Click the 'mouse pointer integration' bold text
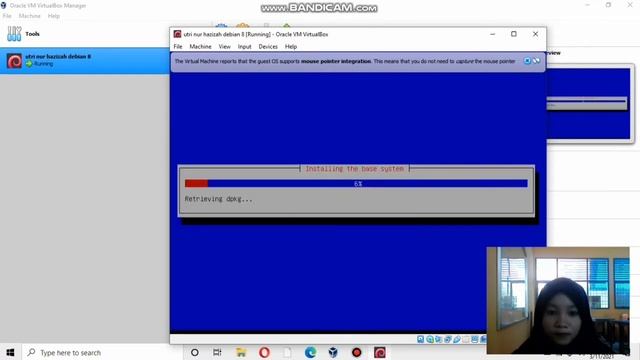640x360 pixels. 336,61
